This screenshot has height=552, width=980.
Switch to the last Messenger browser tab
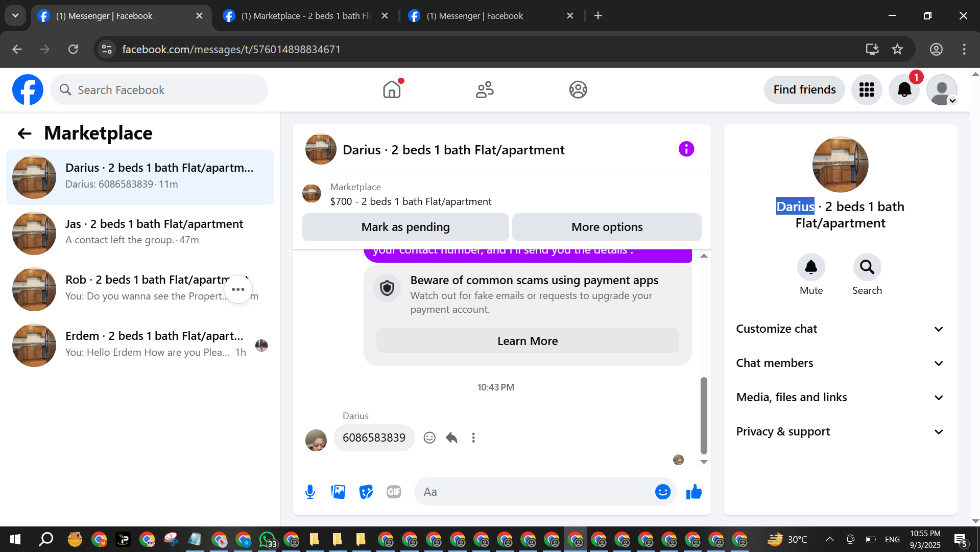pos(491,16)
